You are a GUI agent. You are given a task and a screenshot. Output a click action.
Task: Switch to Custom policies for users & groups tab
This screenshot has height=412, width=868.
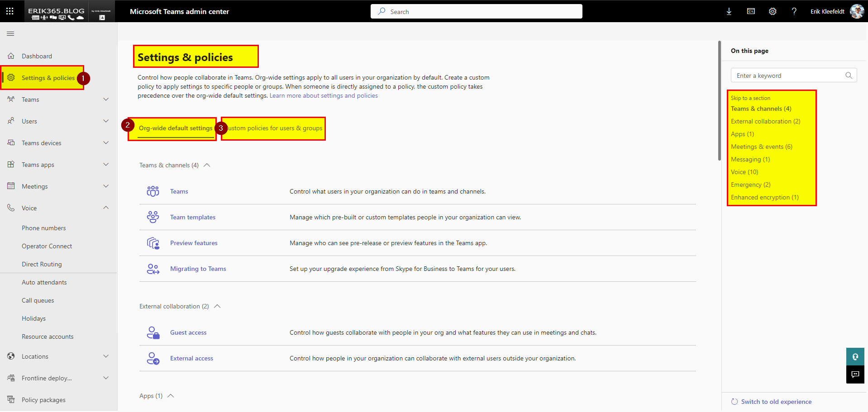275,128
